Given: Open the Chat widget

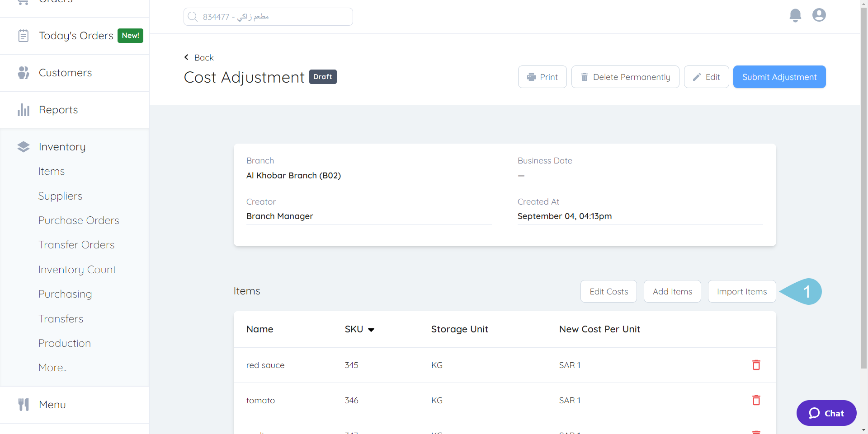Looking at the screenshot, I should click(826, 413).
